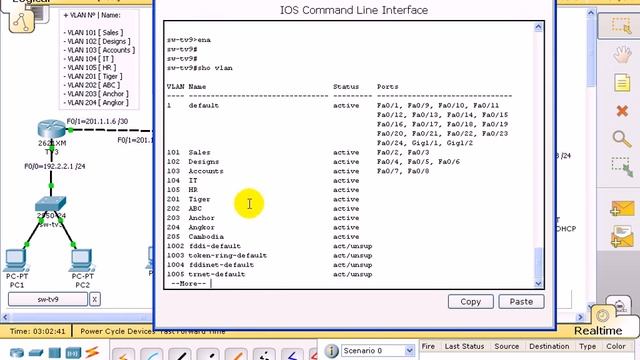Click the F0/0=192.2.2.1 /24 label
This screenshot has height=360, width=640.
point(55,166)
